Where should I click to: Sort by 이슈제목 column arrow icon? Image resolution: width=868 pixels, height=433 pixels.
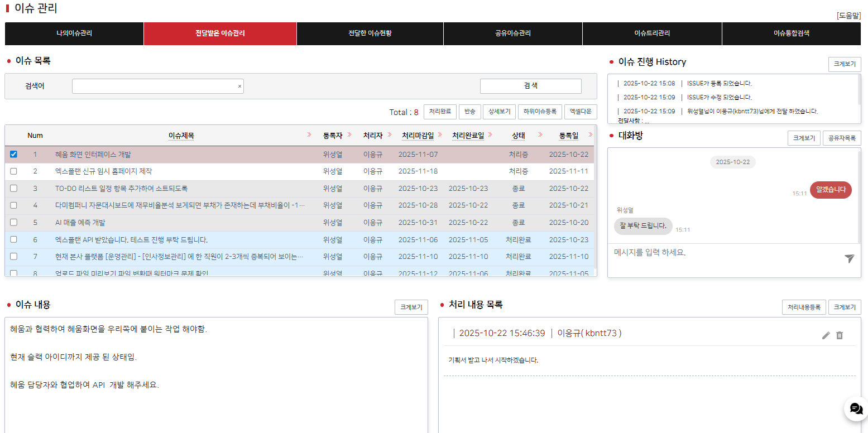(309, 135)
